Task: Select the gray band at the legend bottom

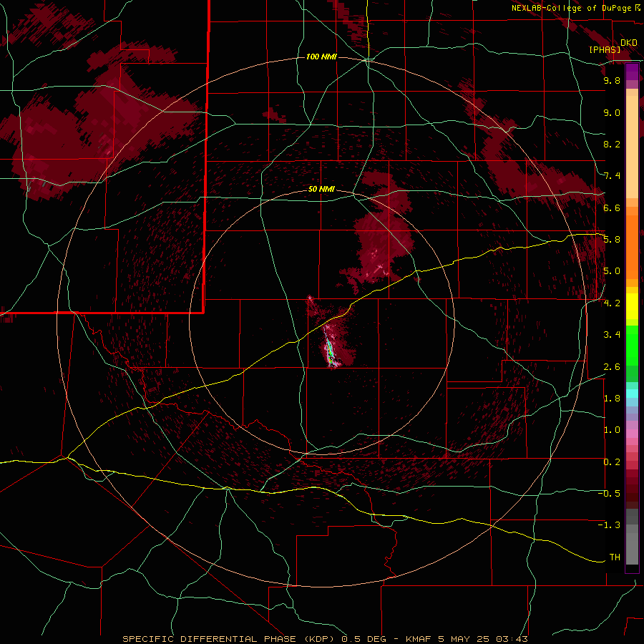Action: pyautogui.click(x=632, y=538)
